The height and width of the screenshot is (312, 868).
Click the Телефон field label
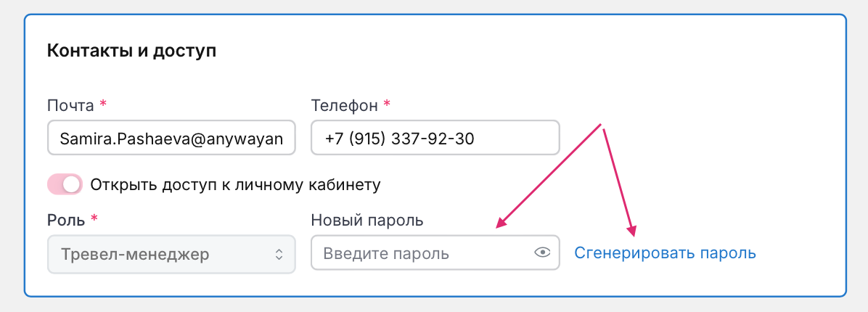click(x=344, y=106)
